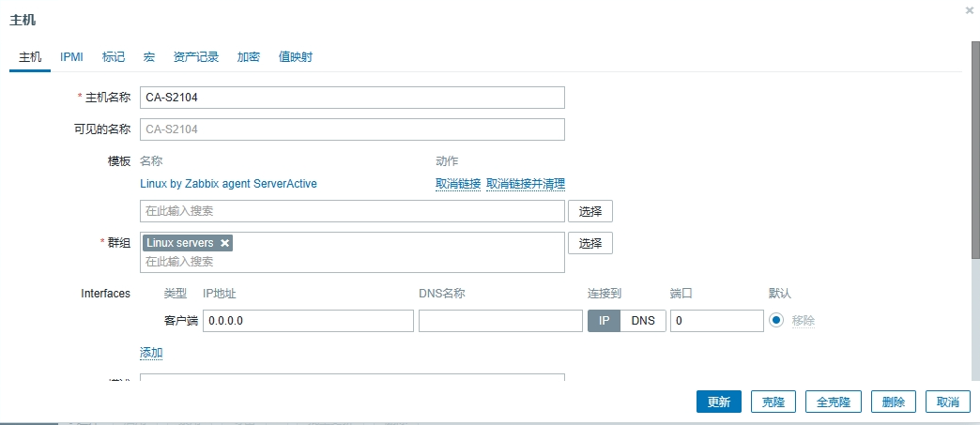The image size is (980, 425).
Task: Click 选择 button next to 群组 field
Action: 590,243
